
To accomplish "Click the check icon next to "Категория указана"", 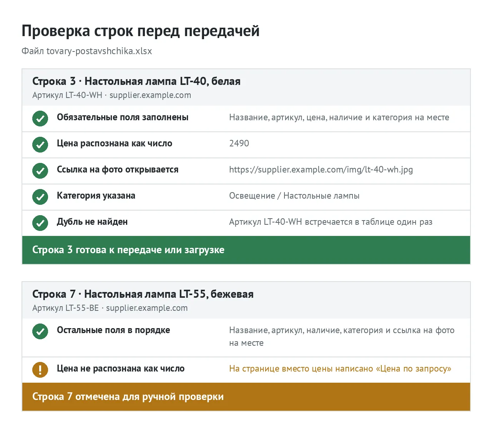I will [x=40, y=197].
